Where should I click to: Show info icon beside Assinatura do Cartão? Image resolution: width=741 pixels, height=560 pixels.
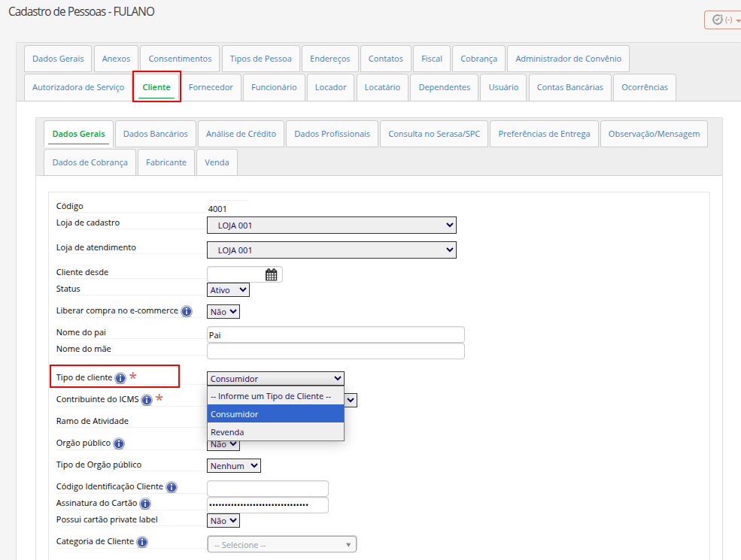tap(145, 504)
